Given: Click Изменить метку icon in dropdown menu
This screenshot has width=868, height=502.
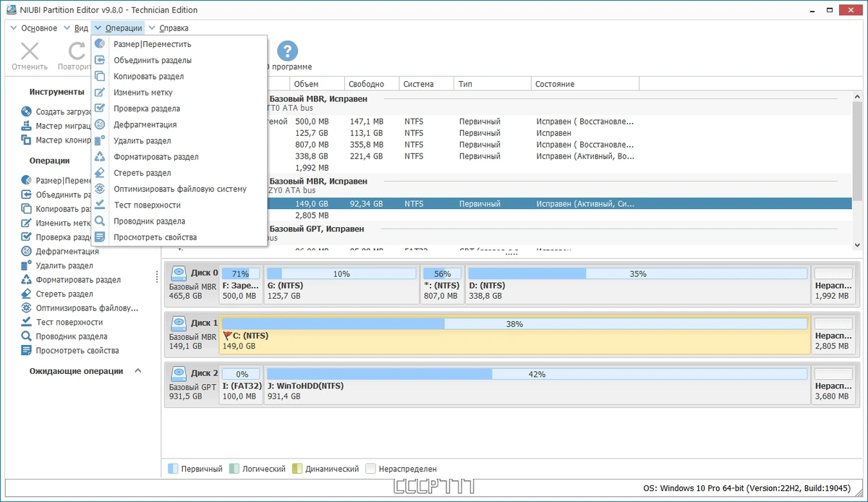Looking at the screenshot, I should 100,93.
